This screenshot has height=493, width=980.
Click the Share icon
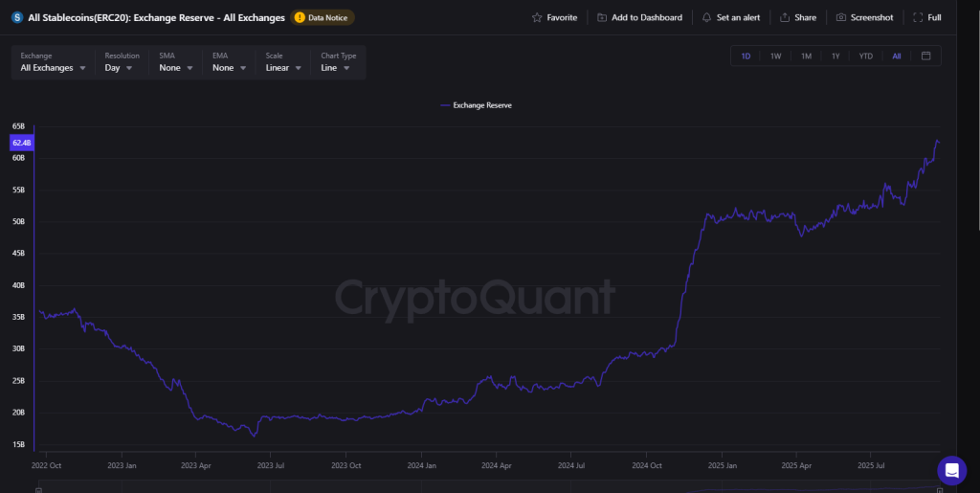pos(785,18)
